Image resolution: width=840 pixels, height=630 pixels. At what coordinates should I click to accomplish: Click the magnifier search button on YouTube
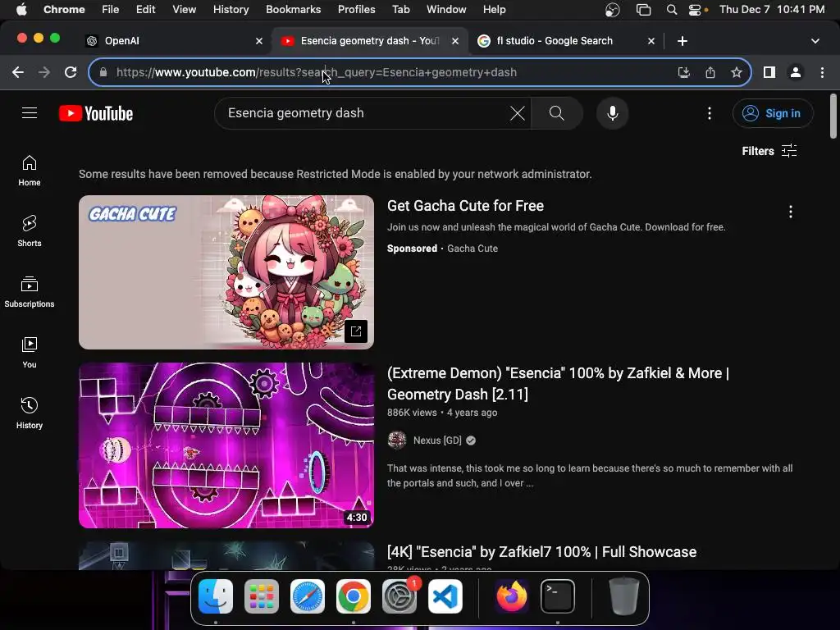[557, 113]
